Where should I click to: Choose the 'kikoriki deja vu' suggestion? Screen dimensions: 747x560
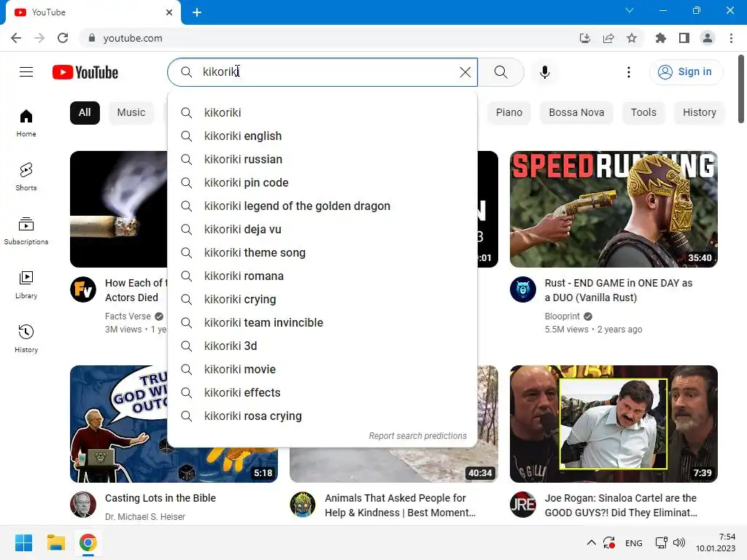coord(322,229)
